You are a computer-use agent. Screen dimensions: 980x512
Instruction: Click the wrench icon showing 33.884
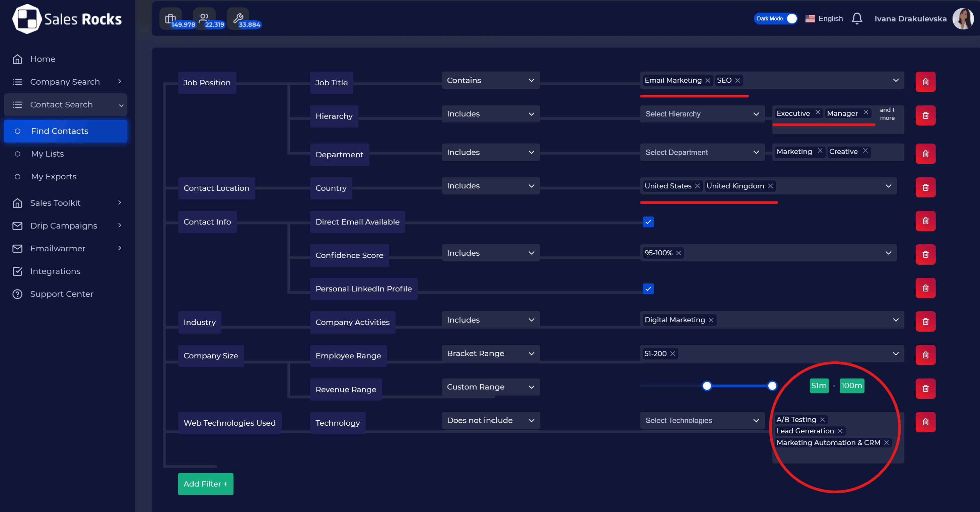point(238,18)
